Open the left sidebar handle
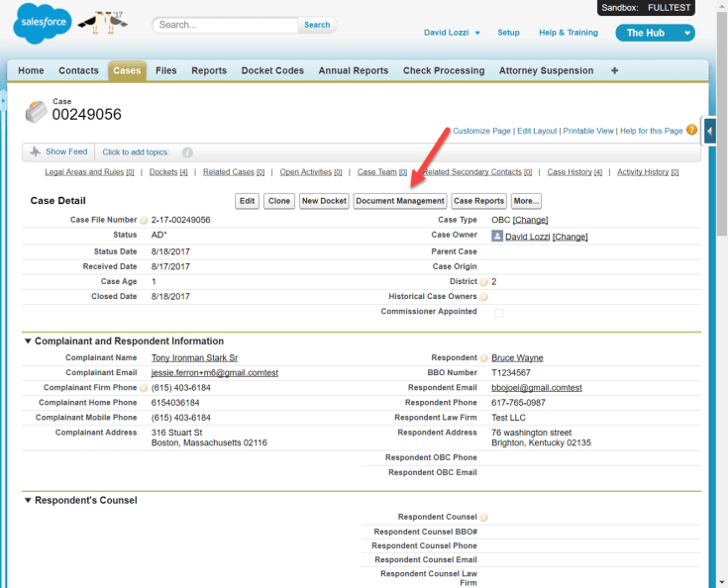 tap(3, 101)
